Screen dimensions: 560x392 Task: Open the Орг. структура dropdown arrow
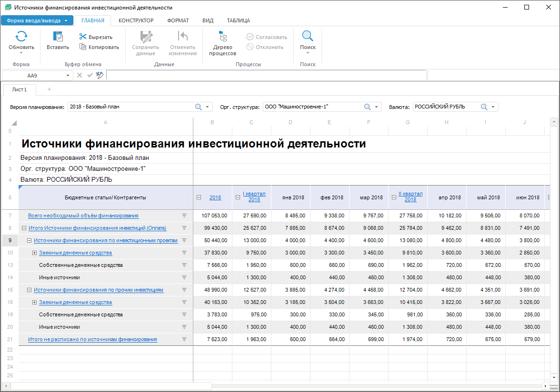pos(377,107)
